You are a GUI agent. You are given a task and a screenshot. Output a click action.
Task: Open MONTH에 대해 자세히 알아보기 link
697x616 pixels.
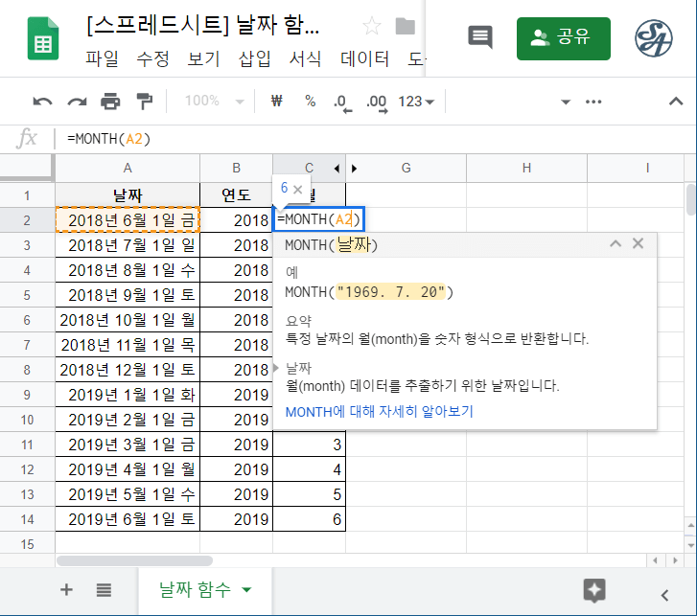(x=379, y=411)
